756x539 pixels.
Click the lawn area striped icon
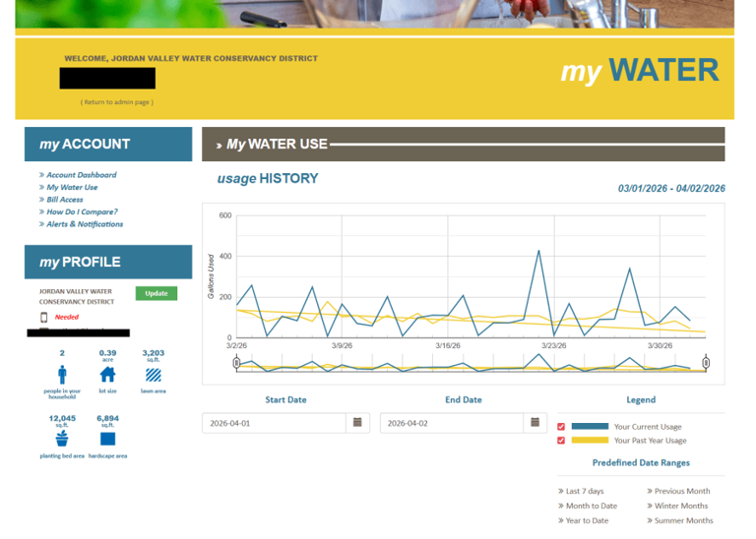[154, 375]
